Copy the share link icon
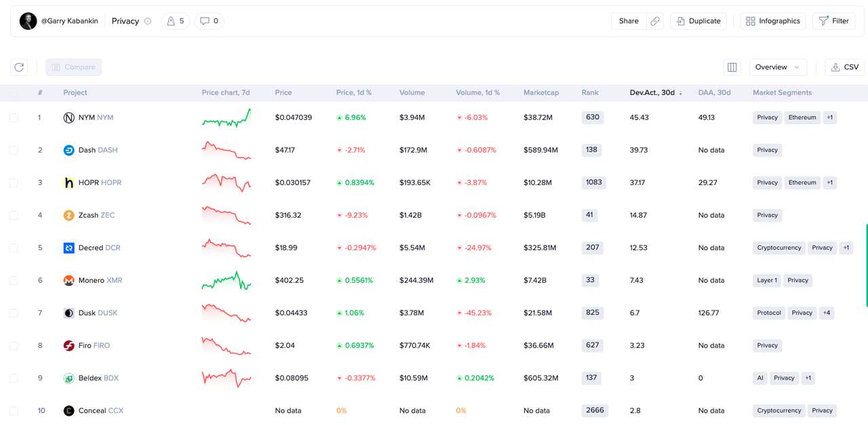 tap(655, 21)
